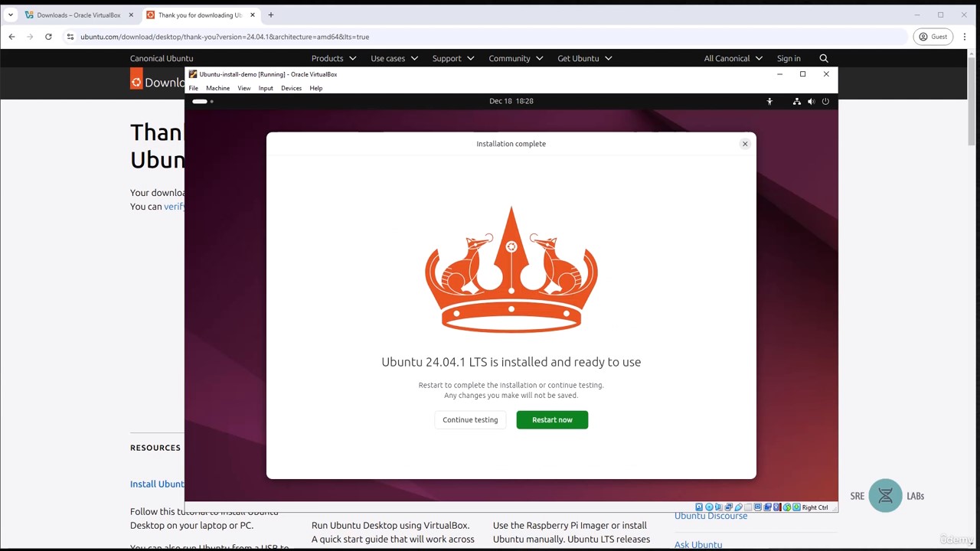This screenshot has width=980, height=551.
Task: Click the Install Ubuntu tutorial link
Action: coord(157,484)
